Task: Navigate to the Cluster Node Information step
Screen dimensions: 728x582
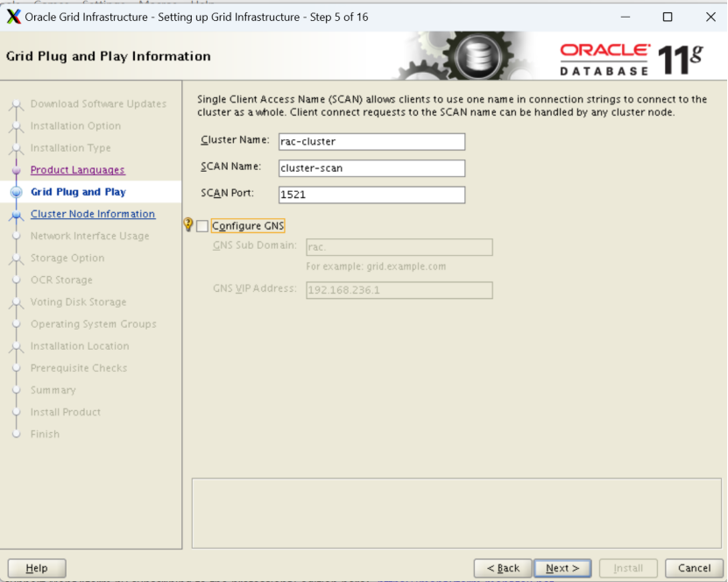Action: [93, 214]
